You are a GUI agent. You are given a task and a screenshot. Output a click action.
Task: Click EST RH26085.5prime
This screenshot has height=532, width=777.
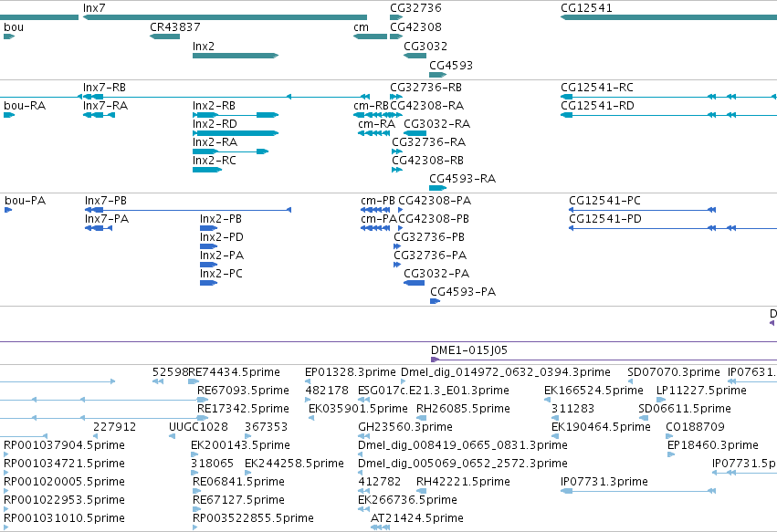[x=421, y=418]
